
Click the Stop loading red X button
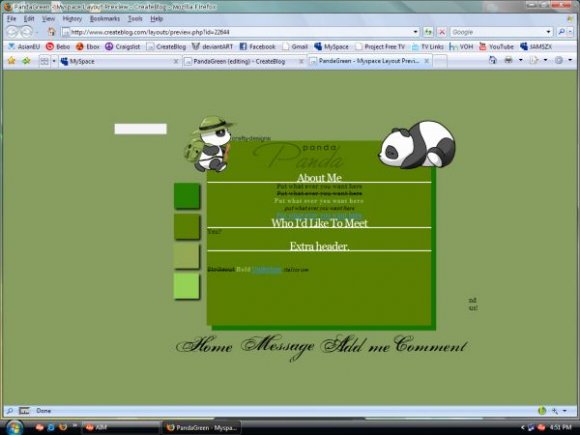point(442,32)
